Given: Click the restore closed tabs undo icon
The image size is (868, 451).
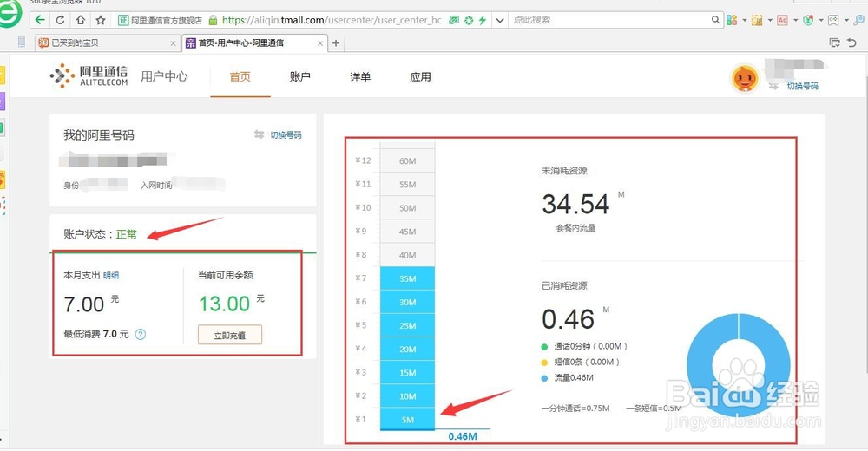Looking at the screenshot, I should (x=852, y=42).
